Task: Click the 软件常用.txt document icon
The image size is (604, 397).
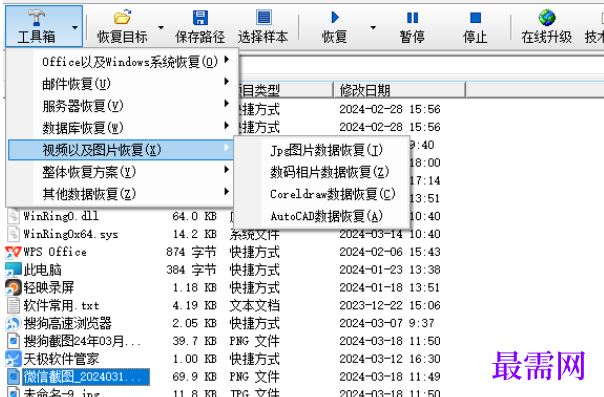Action: coord(13,305)
